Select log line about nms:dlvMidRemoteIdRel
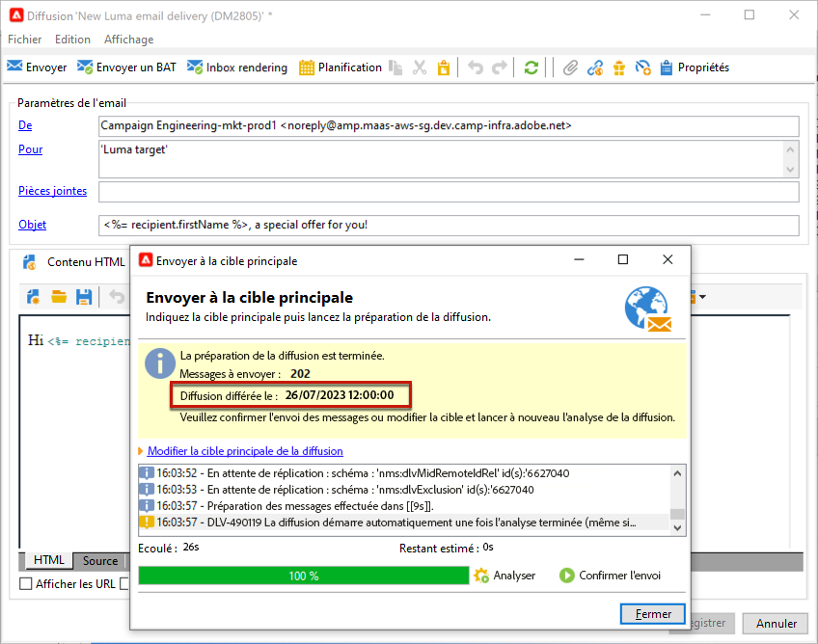The width and height of the screenshot is (818, 644). 404,473
